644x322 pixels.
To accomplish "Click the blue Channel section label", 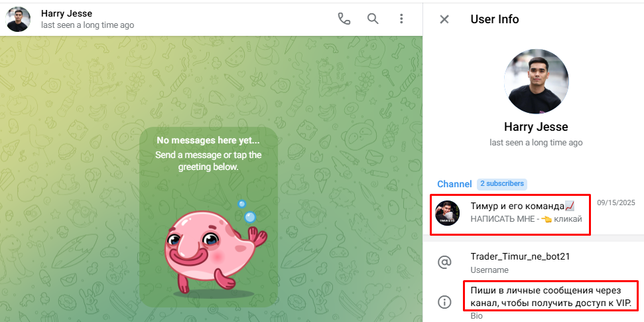I will [454, 184].
